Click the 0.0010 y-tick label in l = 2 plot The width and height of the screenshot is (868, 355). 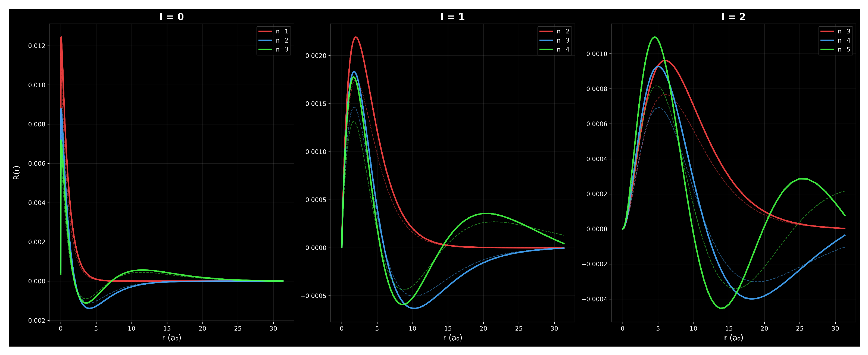click(x=597, y=54)
